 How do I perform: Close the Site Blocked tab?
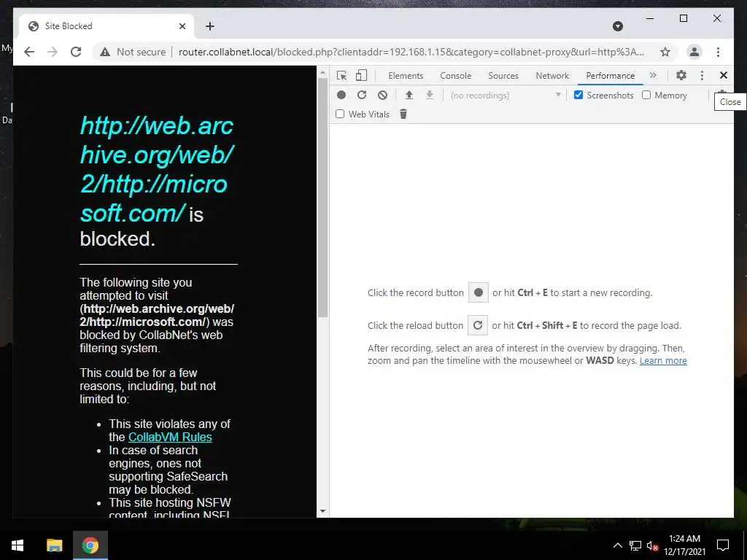(182, 26)
